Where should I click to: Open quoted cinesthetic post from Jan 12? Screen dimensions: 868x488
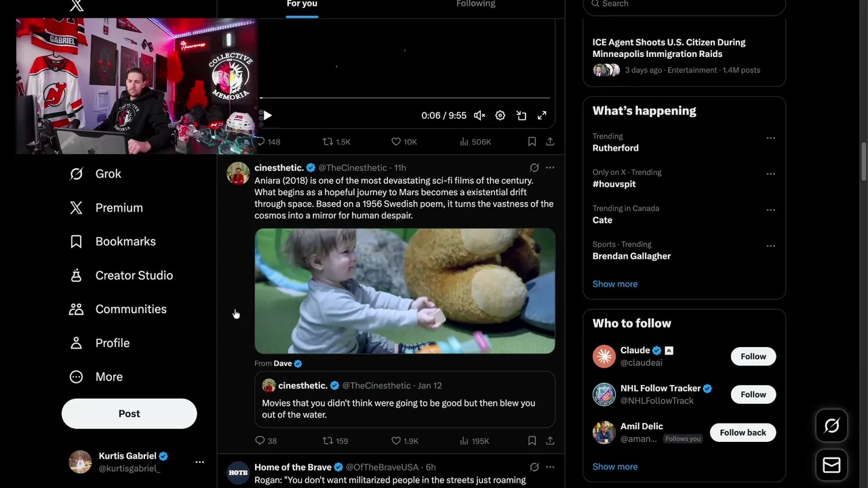tap(405, 399)
